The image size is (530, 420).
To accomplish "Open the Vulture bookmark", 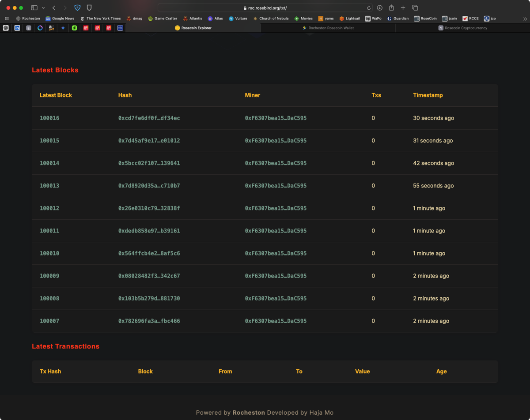I will click(x=238, y=19).
